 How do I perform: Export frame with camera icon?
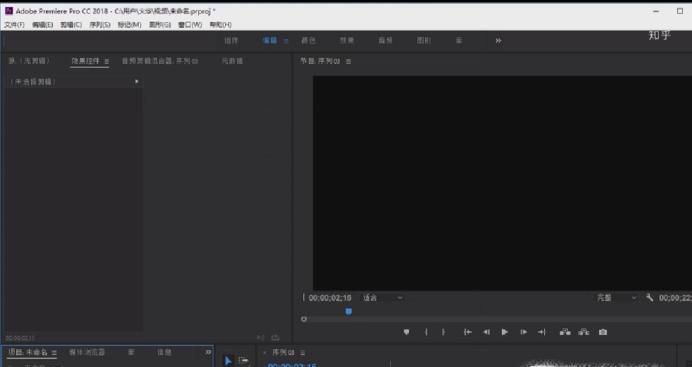(603, 332)
